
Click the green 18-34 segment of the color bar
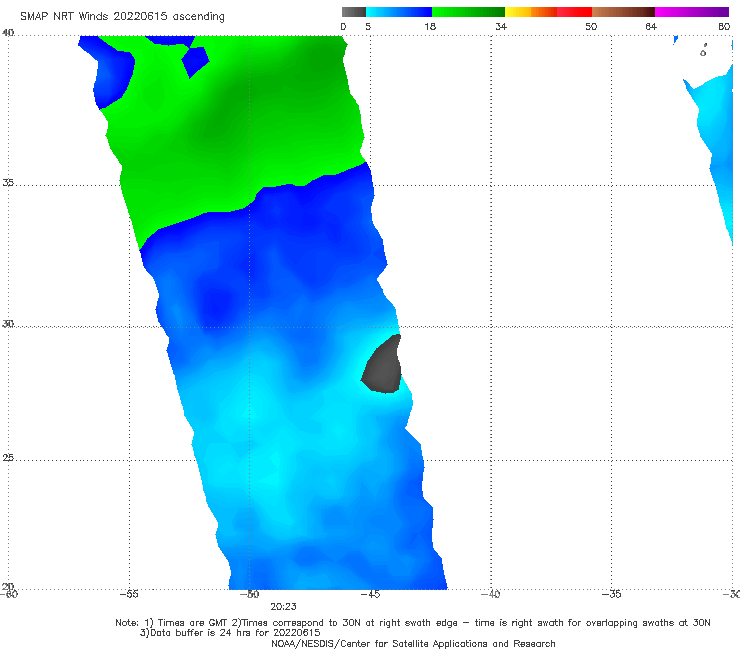click(x=468, y=12)
